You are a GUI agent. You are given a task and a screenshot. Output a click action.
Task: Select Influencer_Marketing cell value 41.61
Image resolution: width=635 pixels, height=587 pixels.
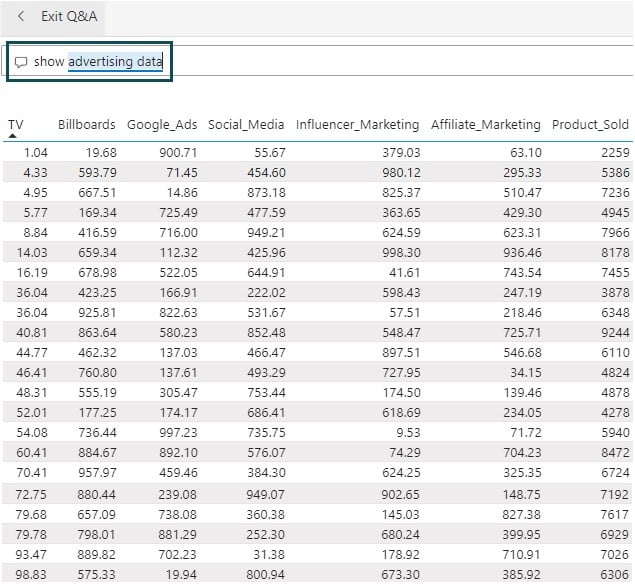[405, 273]
